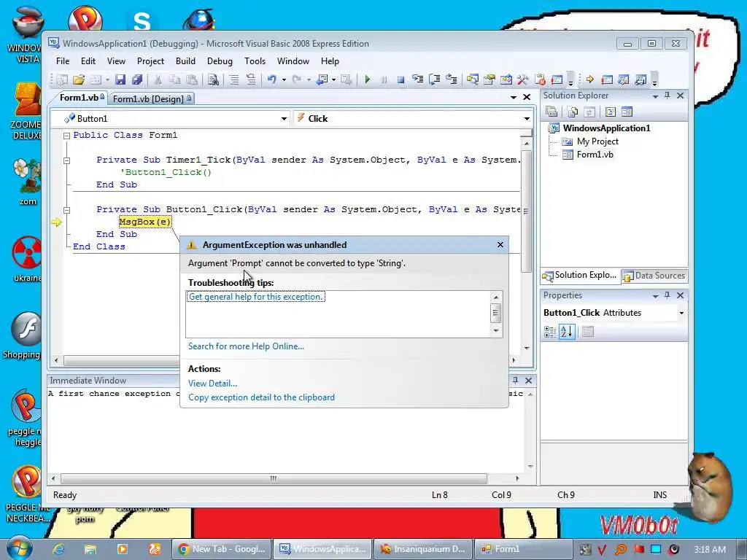Collapse the Button1_Click sub outline
This screenshot has height=560, width=747.
click(x=66, y=210)
